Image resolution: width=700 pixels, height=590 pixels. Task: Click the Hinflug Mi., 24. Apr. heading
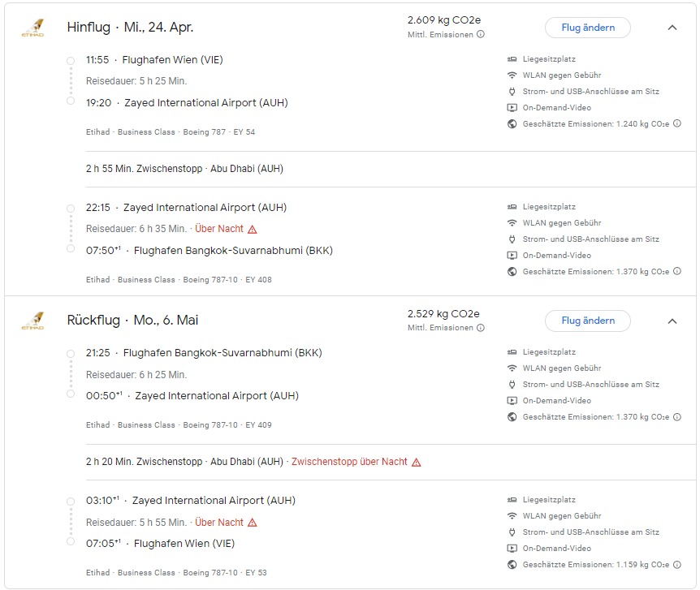[x=130, y=28]
